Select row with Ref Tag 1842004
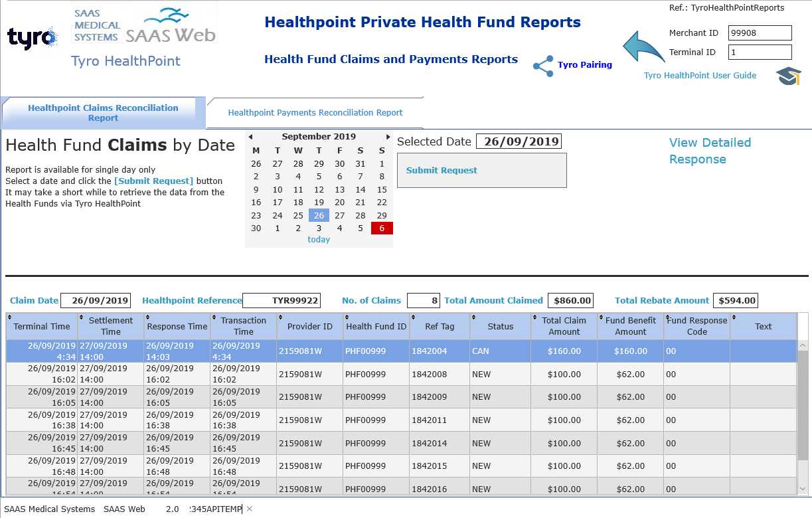Screen dimensions: 812x518 tap(401, 351)
